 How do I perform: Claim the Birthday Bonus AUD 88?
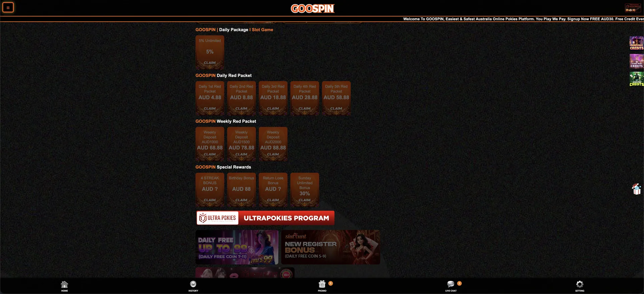pos(241,200)
